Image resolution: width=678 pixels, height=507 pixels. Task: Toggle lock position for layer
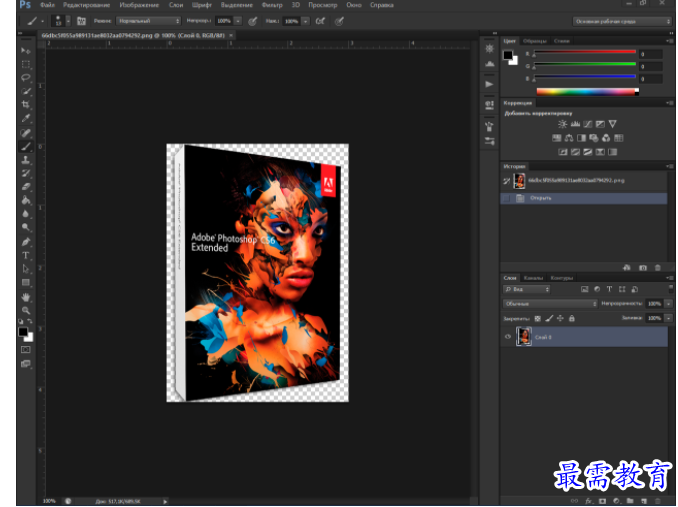pos(560,319)
